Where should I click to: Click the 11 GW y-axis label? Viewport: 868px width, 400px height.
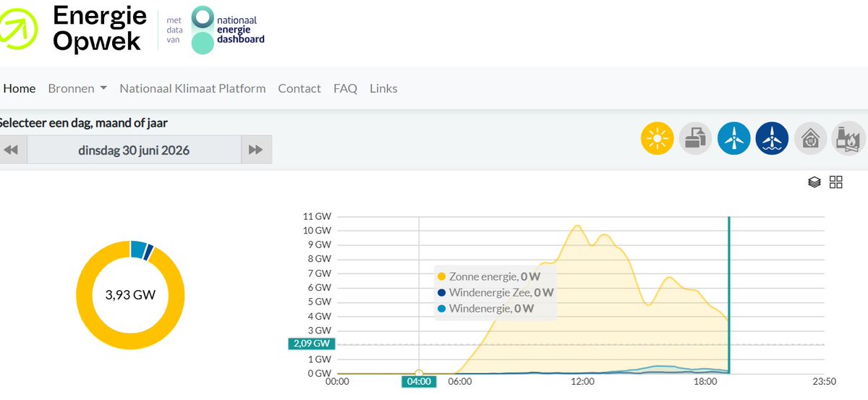[317, 216]
